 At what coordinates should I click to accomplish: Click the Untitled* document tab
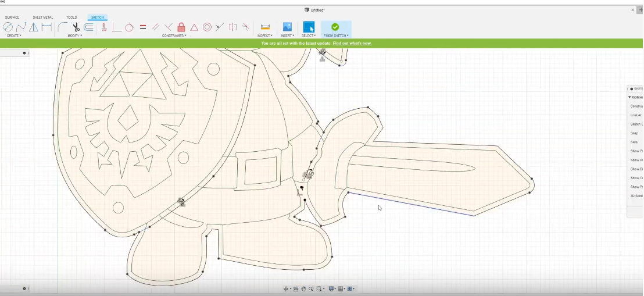314,10
